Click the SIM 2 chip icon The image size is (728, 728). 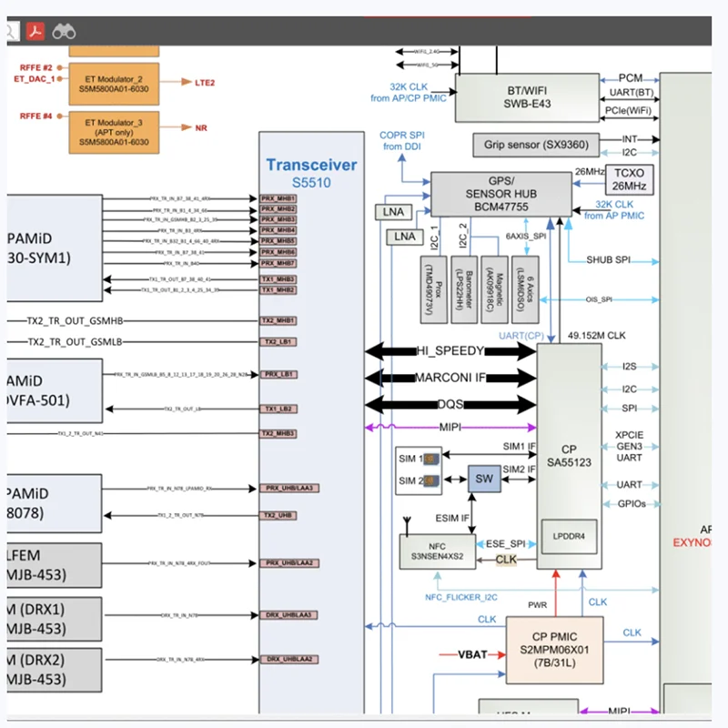coord(431,480)
